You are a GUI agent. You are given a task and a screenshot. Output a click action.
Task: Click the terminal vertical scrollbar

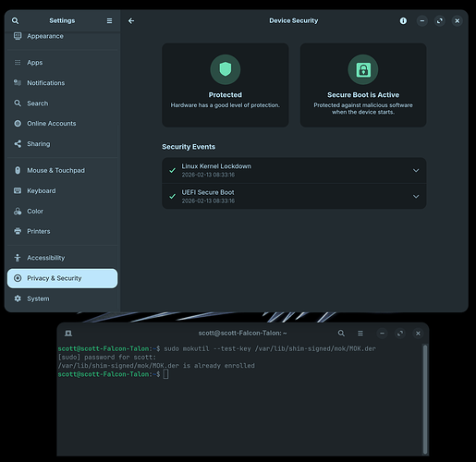pyautogui.click(x=425, y=399)
